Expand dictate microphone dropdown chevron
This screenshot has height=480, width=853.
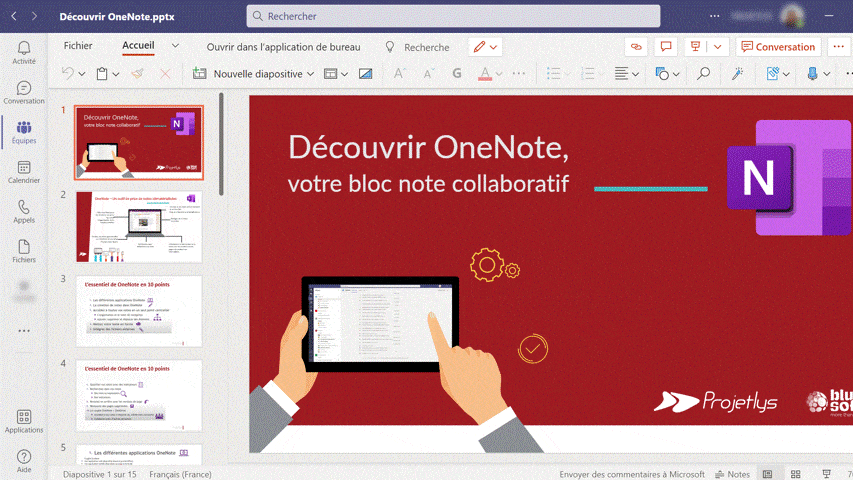click(826, 74)
